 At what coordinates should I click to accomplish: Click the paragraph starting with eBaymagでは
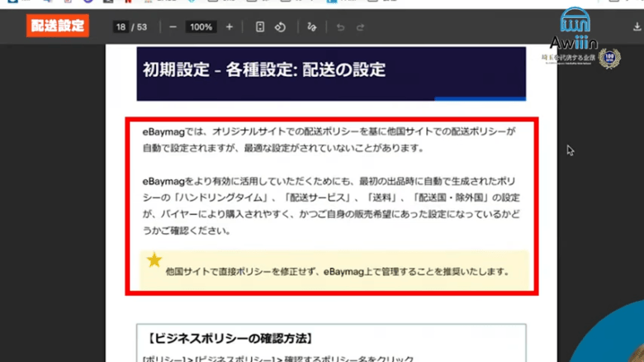point(330,140)
